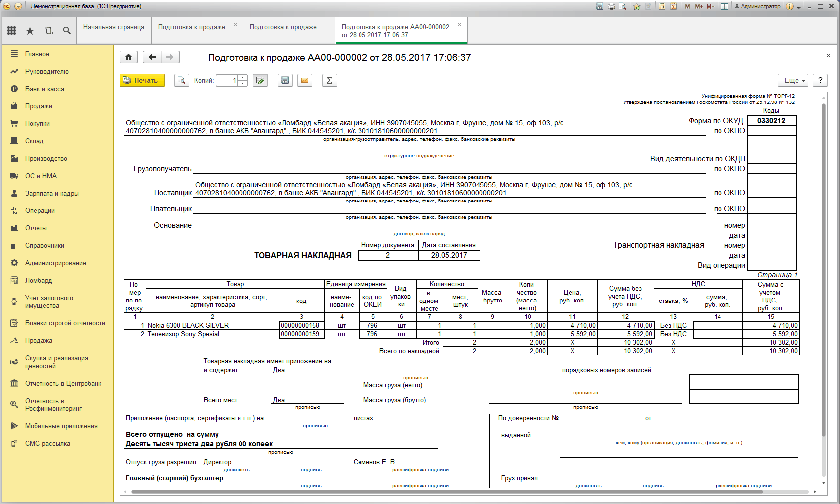Increase copies count with up stepper
The height and width of the screenshot is (504, 840).
(242, 77)
